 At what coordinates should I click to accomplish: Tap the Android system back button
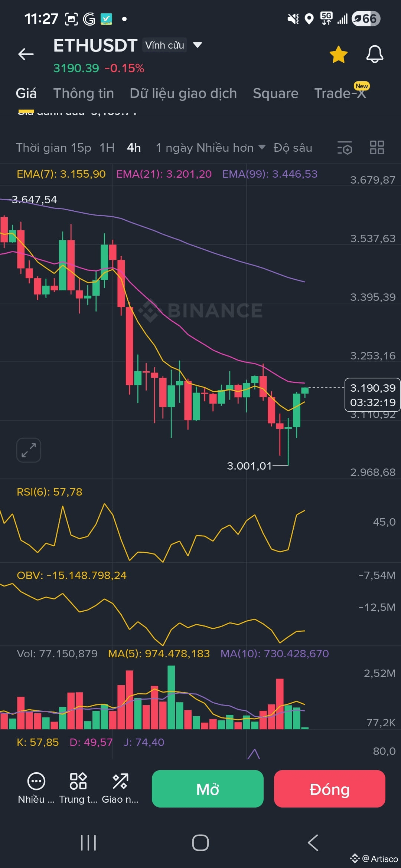[x=313, y=843]
